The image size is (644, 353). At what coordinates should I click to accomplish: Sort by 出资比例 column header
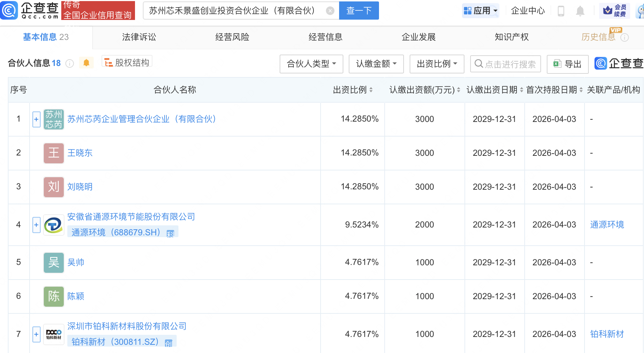click(353, 90)
